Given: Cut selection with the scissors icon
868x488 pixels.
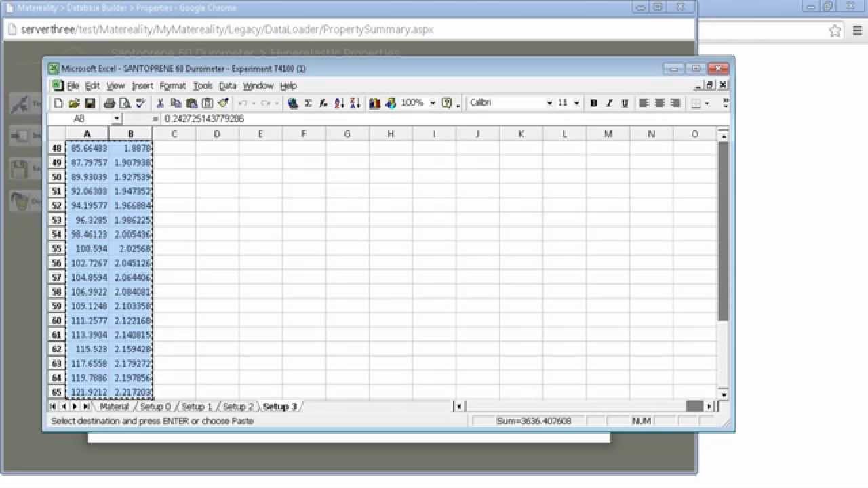Looking at the screenshot, I should pyautogui.click(x=160, y=103).
